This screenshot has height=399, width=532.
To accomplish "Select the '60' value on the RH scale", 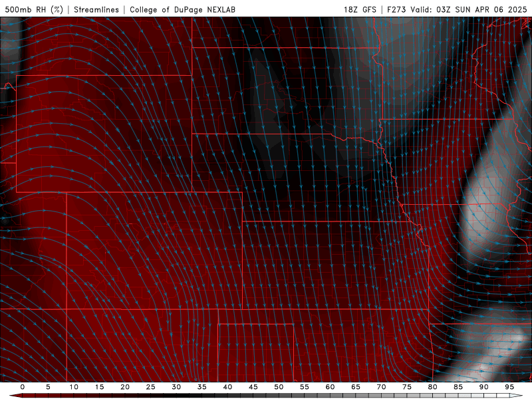I will coord(330,387).
